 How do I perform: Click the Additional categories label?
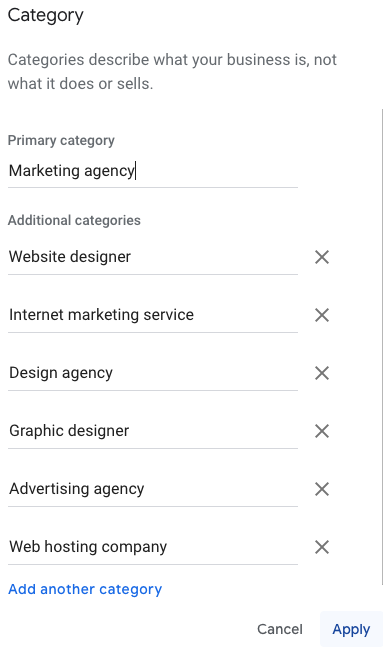tap(74, 220)
